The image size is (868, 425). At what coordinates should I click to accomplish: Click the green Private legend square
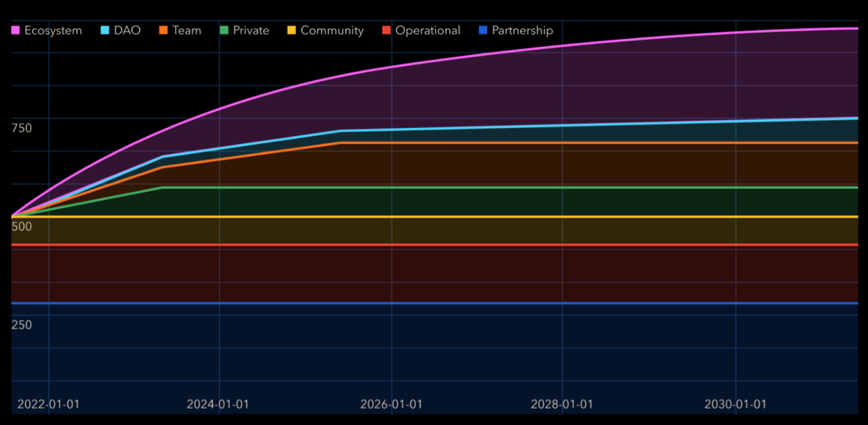point(224,30)
